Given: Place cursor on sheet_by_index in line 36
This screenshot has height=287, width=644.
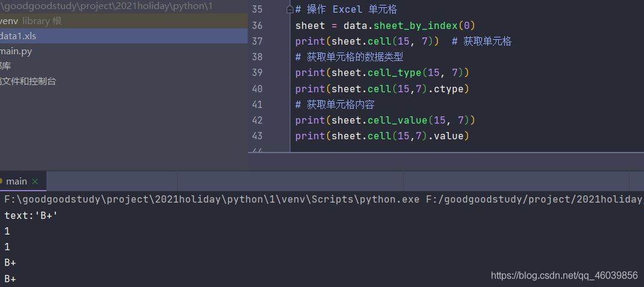Looking at the screenshot, I should (416, 25).
